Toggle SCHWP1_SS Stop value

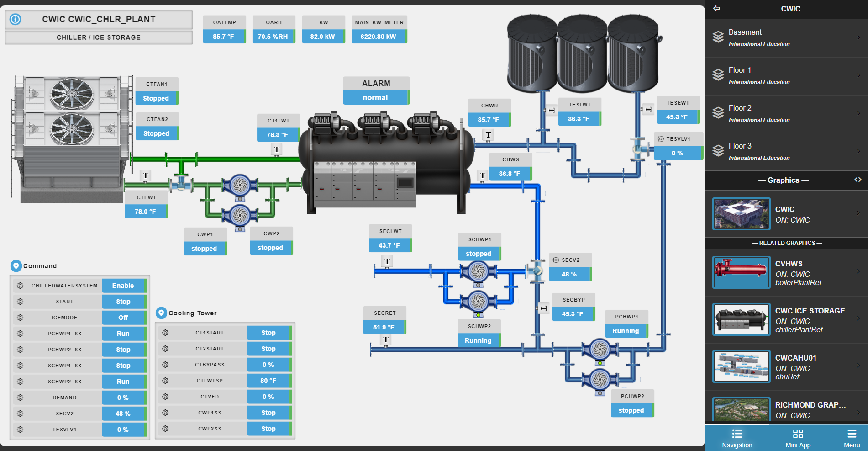click(124, 366)
